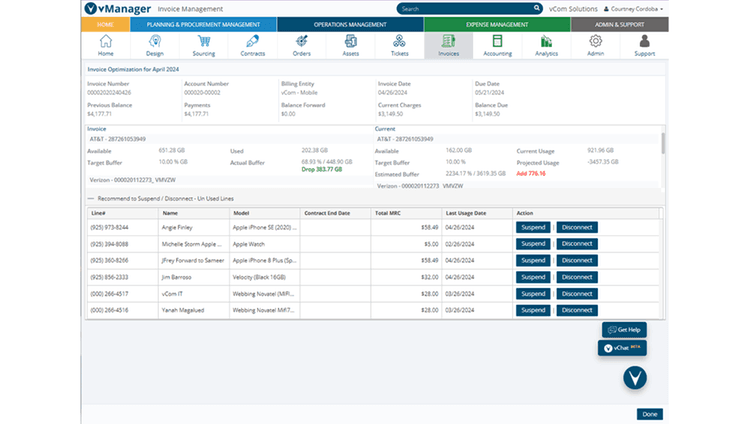This screenshot has width=750, height=424.
Task: Sort by the Model column header
Action: (265, 213)
